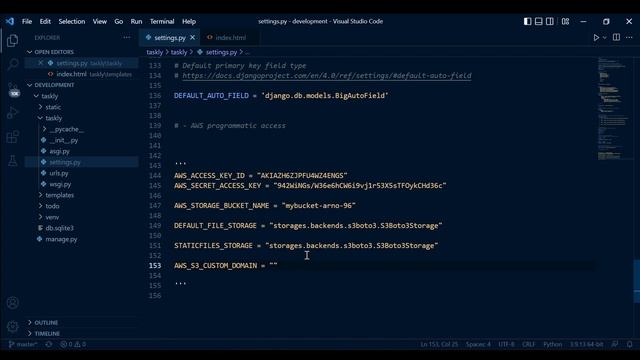Screen dimensions: 640x360
Task: Open the Edit menu
Action: [45, 21]
